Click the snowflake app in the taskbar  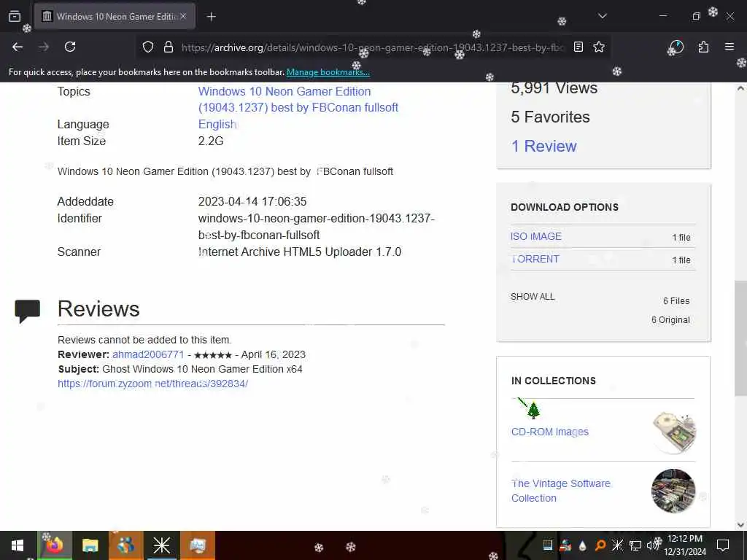[161, 545]
